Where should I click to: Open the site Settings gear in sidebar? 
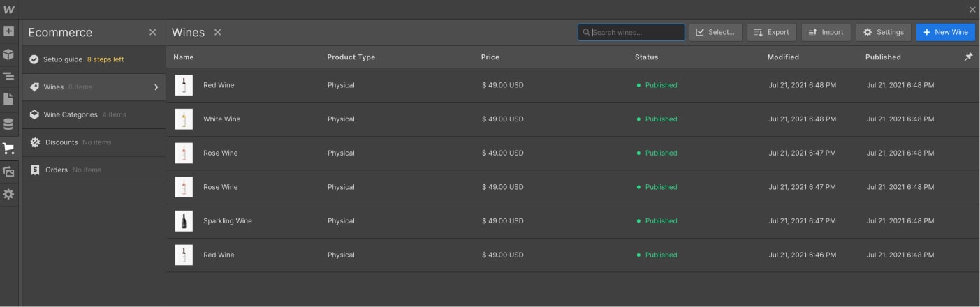(8, 195)
